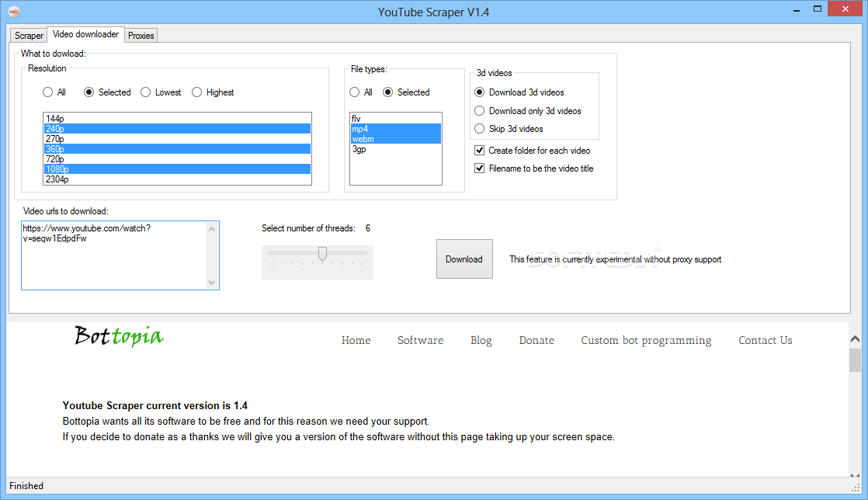Click the Bottopia logo

(x=119, y=336)
